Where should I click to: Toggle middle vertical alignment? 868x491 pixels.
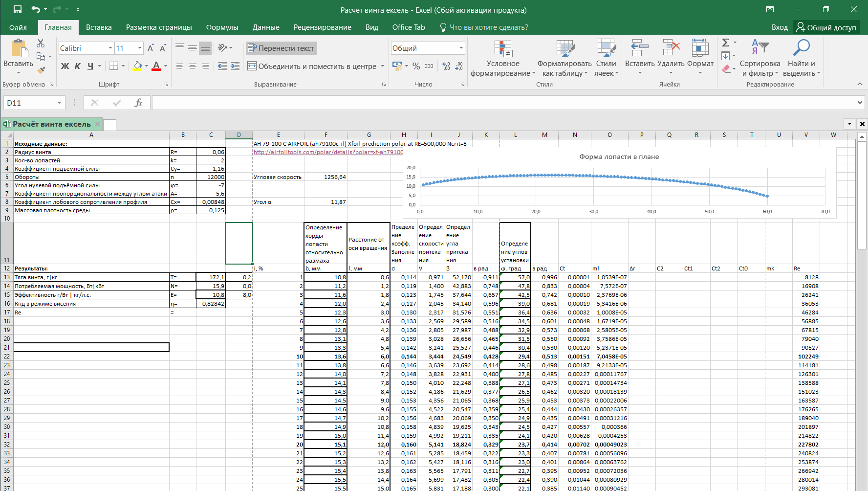(193, 48)
